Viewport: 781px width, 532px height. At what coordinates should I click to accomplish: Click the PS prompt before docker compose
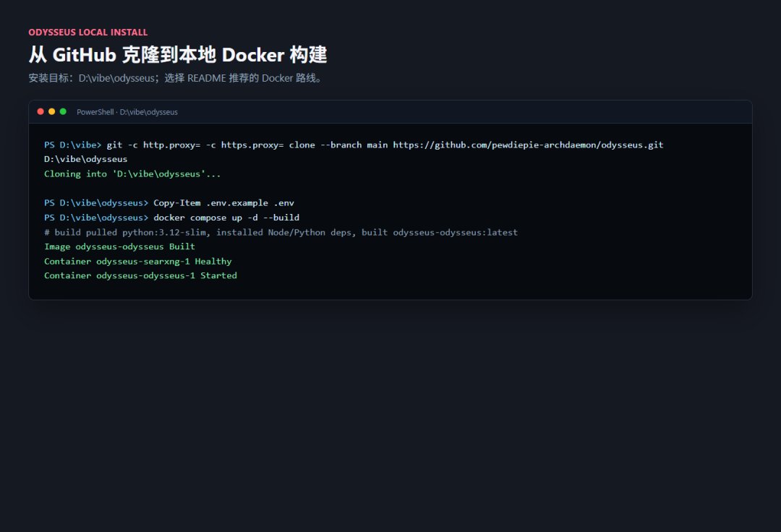click(96, 218)
